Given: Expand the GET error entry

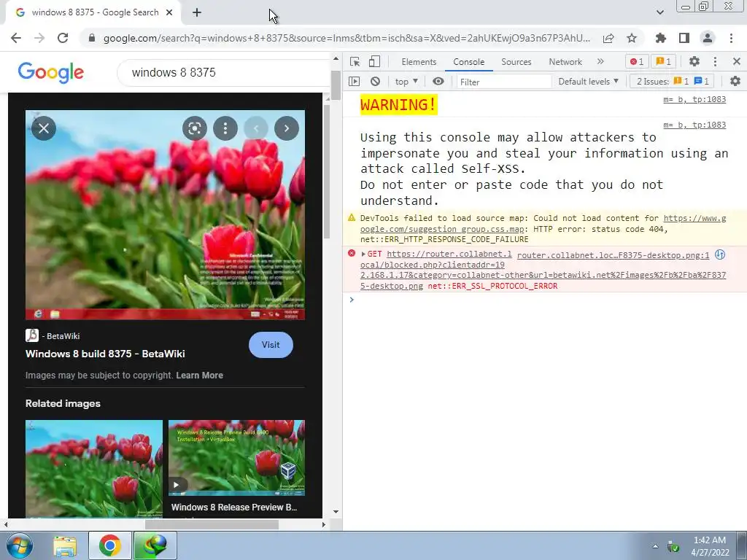Looking at the screenshot, I should [x=363, y=254].
